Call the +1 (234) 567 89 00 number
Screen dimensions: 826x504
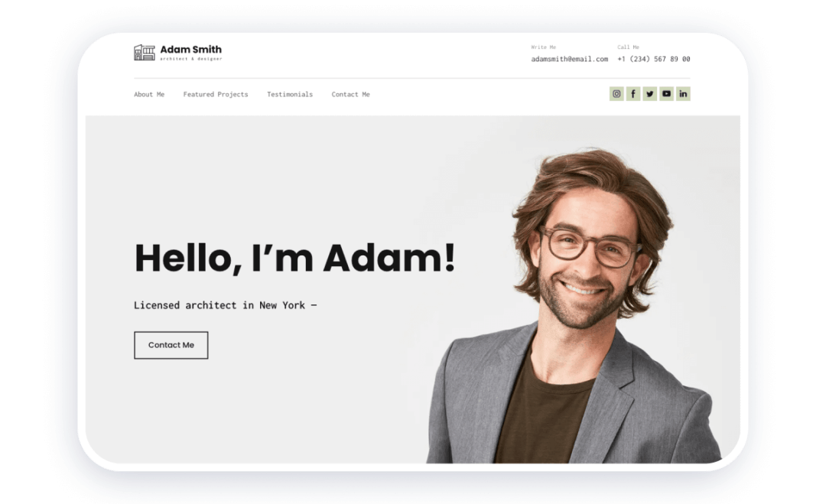coord(653,59)
